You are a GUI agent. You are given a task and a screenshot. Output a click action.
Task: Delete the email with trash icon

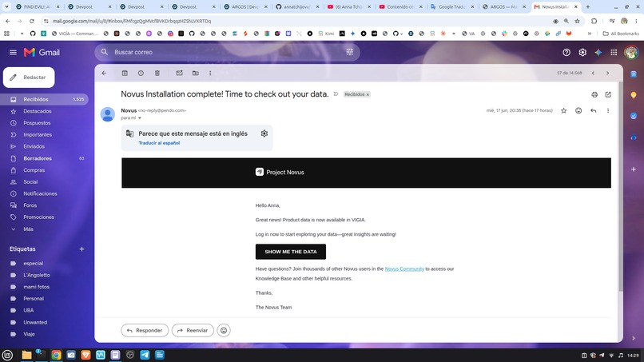[x=157, y=74]
